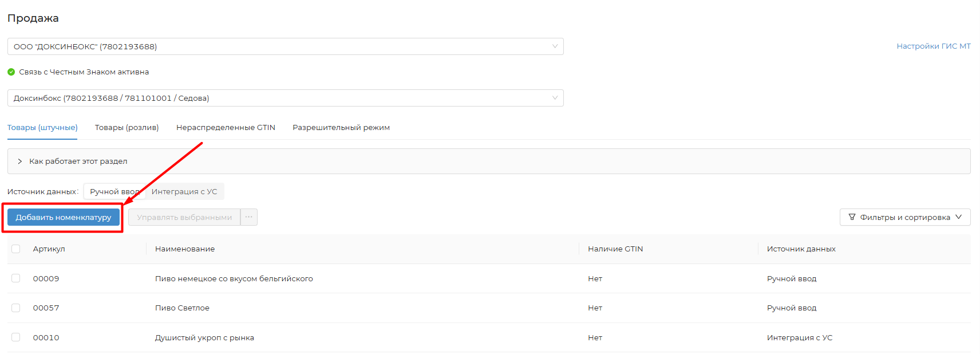Select Ручной ввод data source
The height and width of the screenshot is (354, 980).
(114, 192)
